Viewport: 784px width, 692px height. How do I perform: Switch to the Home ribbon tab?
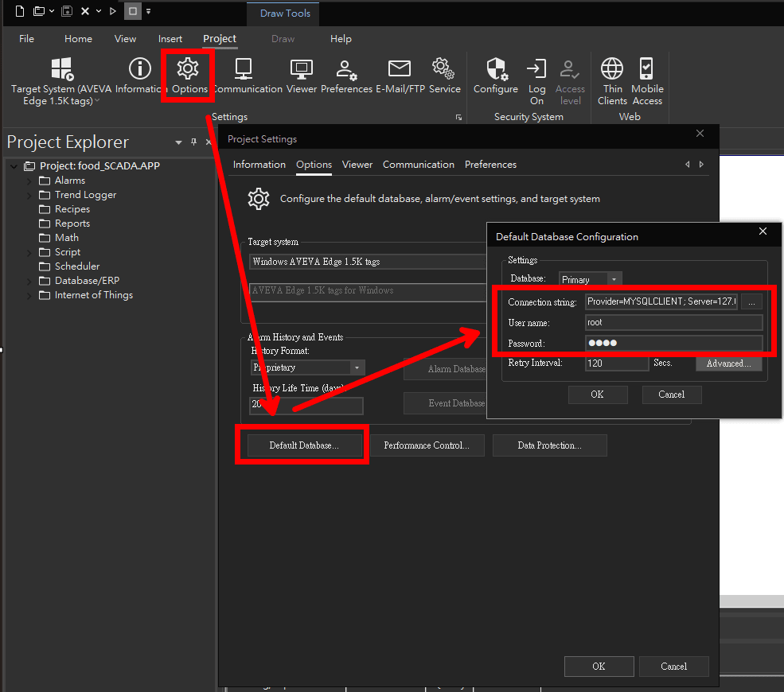78,38
